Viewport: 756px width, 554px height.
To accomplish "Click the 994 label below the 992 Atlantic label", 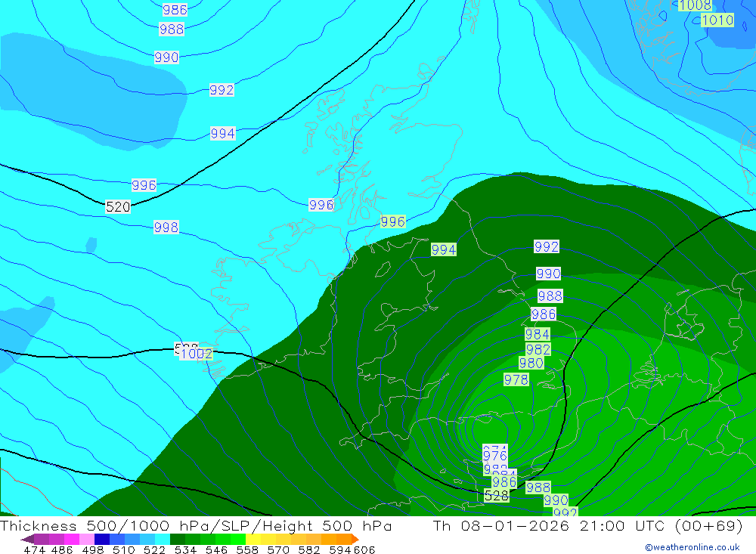I will click(x=223, y=134).
